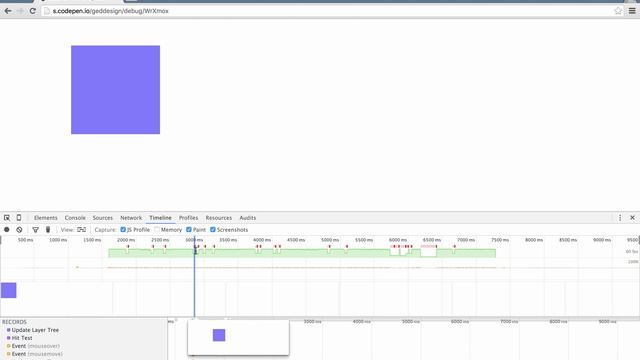
Task: Select the Update Layer Tree record
Action: 35,330
